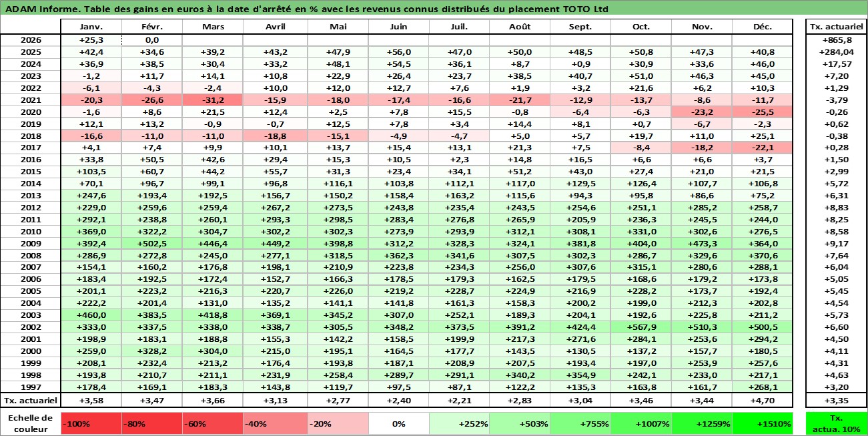
Task: Click the +1510% bright green legend swatch
Action: pos(762,423)
